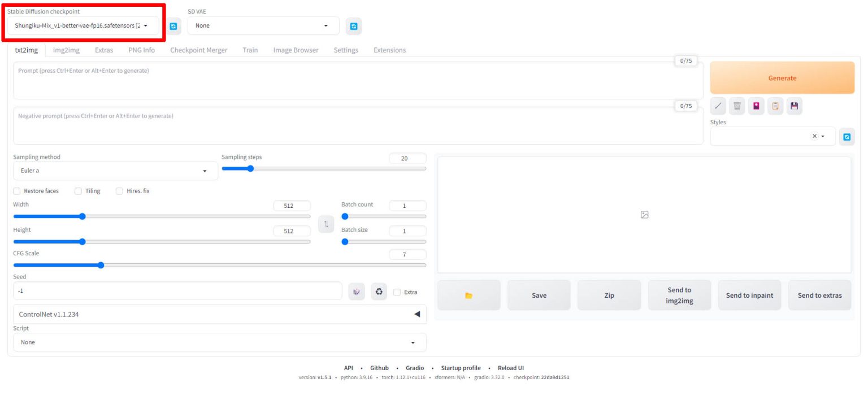Refresh the SD VAE list
Image resolution: width=868 pixels, height=417 pixels.
[x=354, y=26]
